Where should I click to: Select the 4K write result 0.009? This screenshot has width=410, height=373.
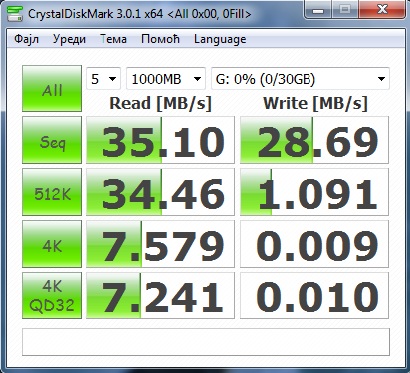pos(314,244)
